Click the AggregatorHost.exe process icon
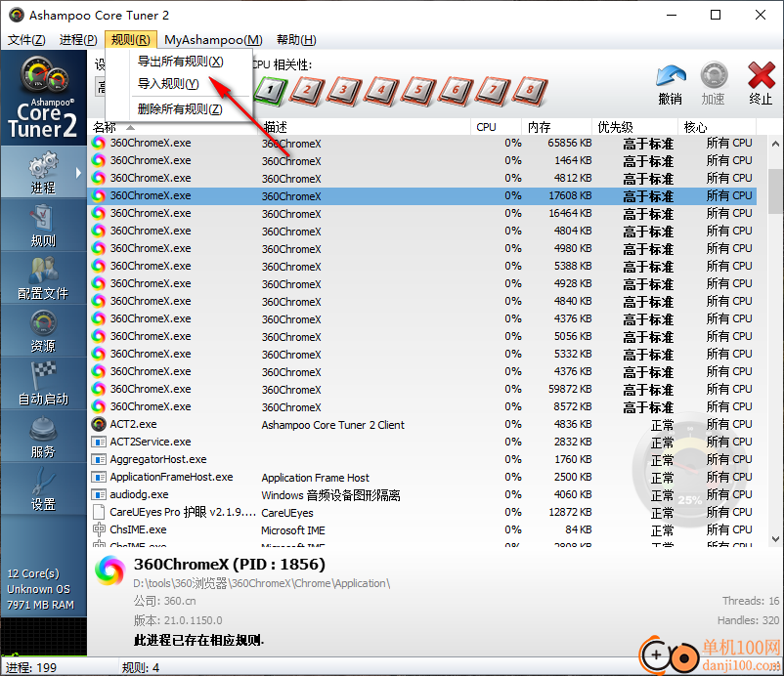784x676 pixels. click(x=99, y=459)
